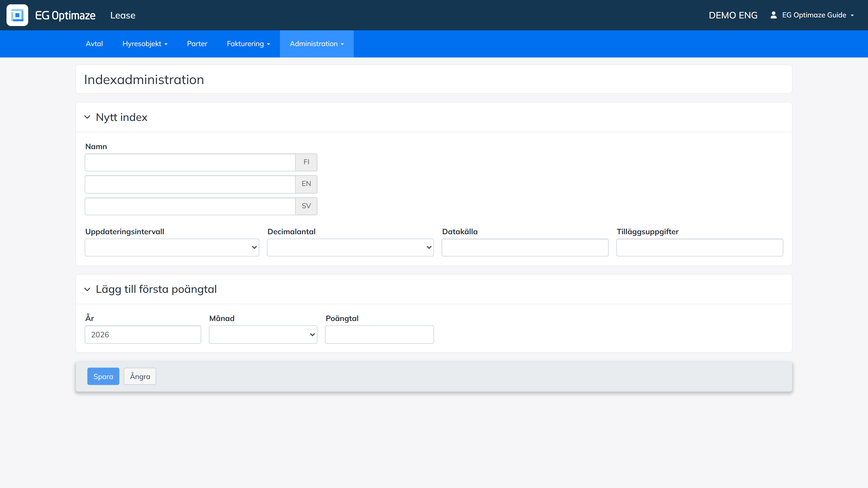This screenshot has height=488, width=868.
Task: Click the Uppdateringsintervall label
Action: click(x=125, y=232)
